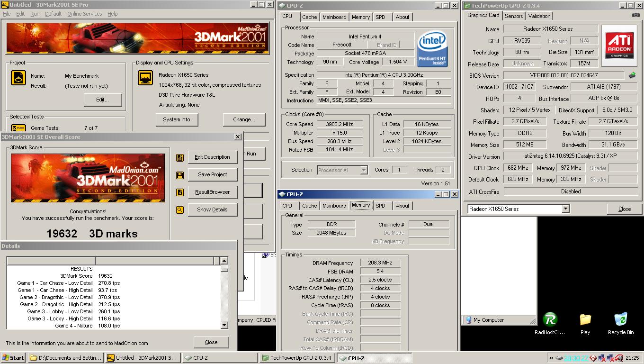Open the Default menu in 3DMark
Screen dimensions: 644x364
[54, 14]
